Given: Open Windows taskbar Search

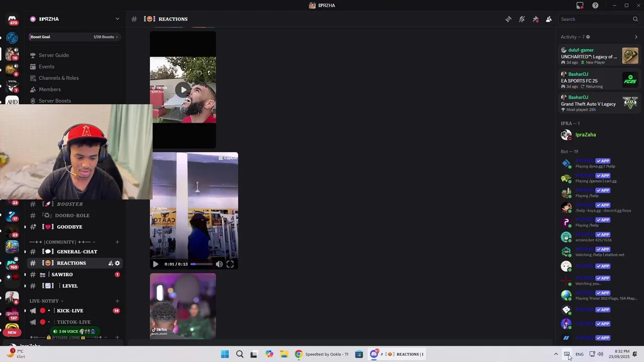Looking at the screenshot, I should (x=239, y=354).
